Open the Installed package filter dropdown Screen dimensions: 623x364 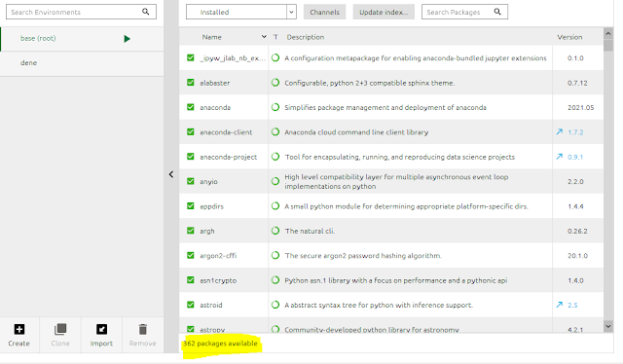241,12
